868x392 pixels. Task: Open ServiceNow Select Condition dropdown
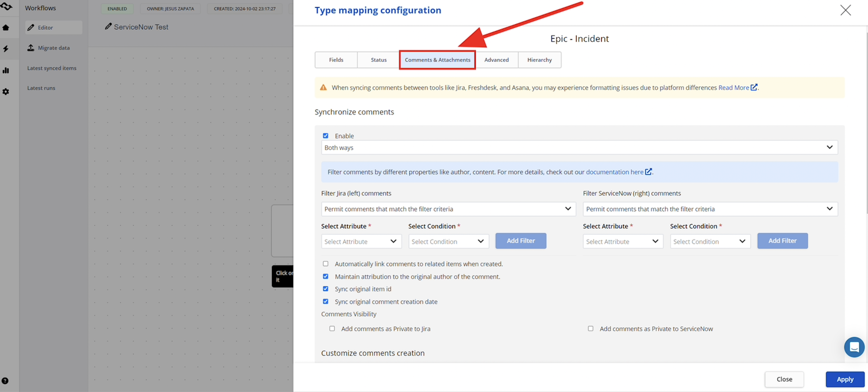click(710, 241)
